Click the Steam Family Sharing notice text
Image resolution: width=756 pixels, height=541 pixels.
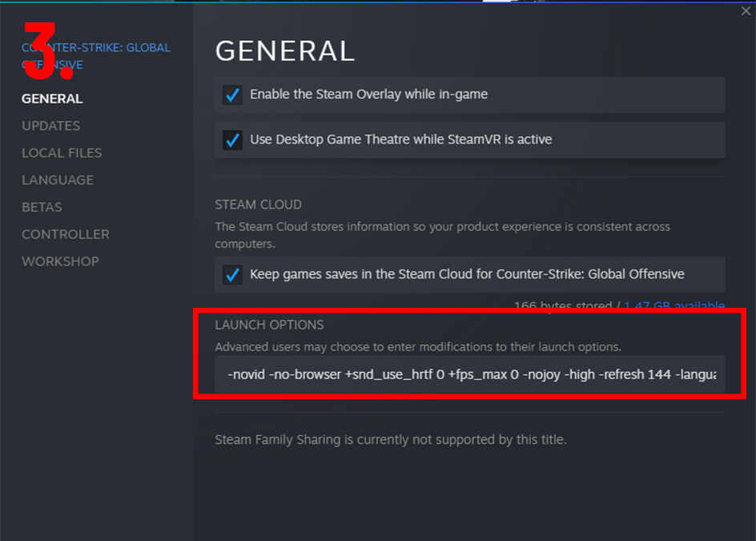391,439
